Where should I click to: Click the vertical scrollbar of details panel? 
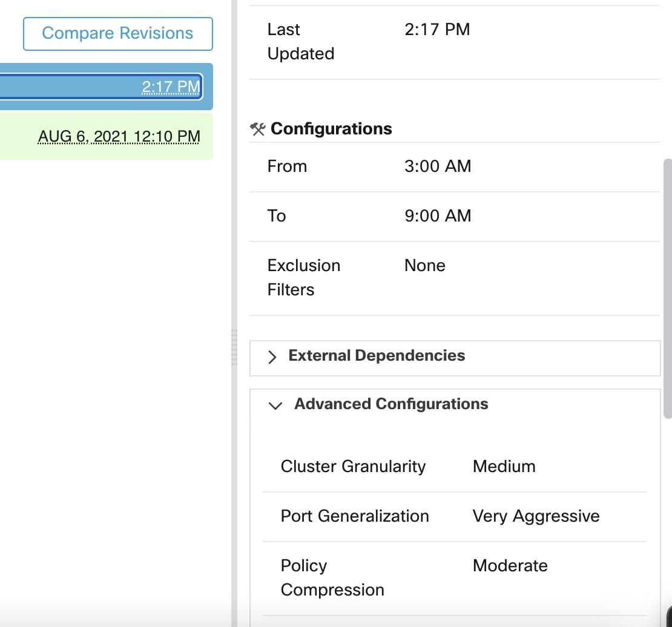[x=667, y=289]
